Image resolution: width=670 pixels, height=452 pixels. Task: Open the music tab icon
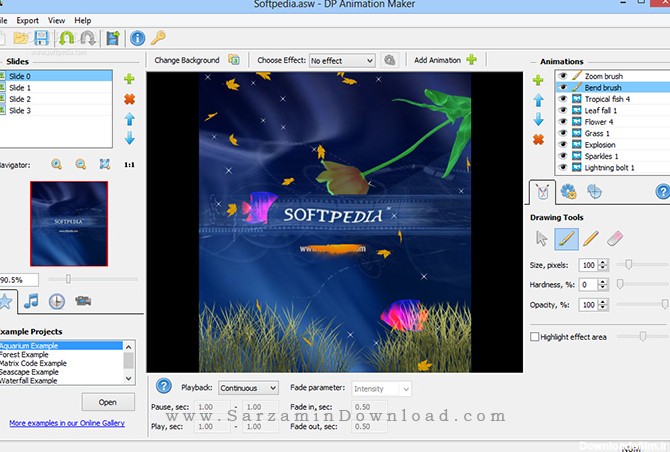32,300
